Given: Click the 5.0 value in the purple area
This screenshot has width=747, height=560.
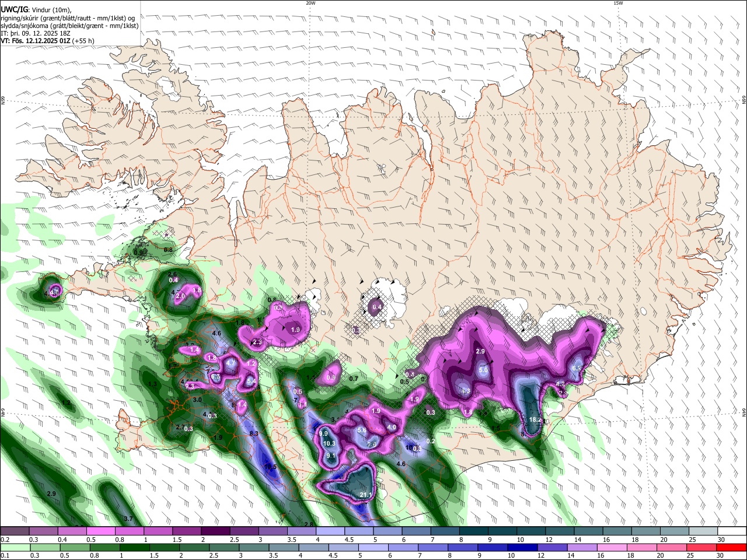Looking at the screenshot, I should (483, 370).
